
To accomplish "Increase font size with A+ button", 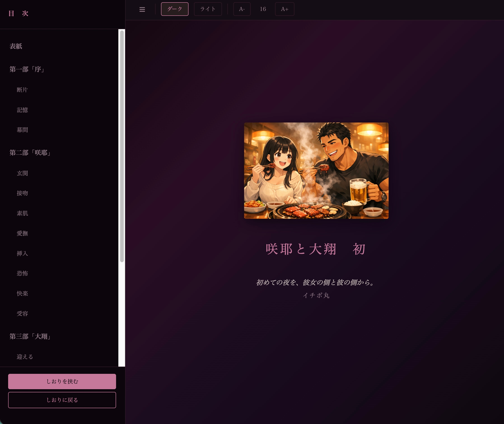I will pos(285,9).
